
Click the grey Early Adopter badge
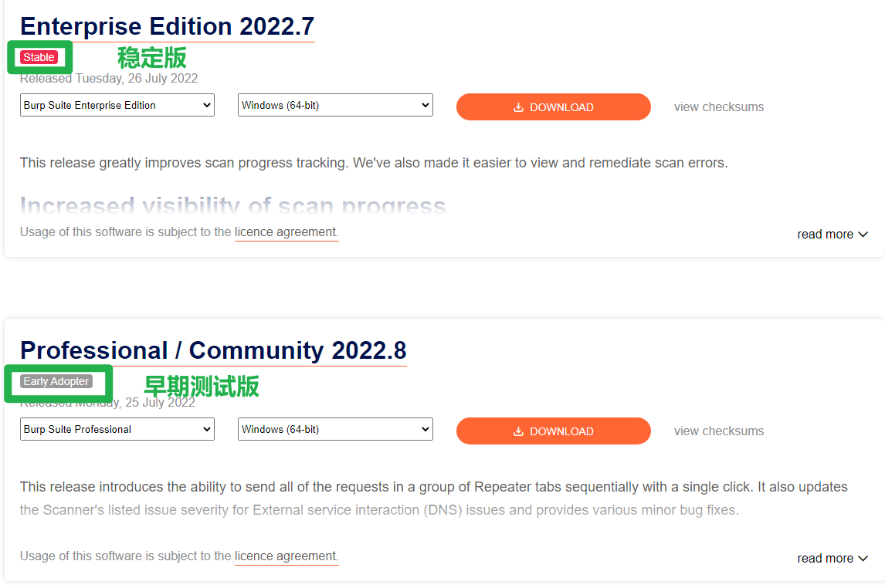click(x=56, y=382)
